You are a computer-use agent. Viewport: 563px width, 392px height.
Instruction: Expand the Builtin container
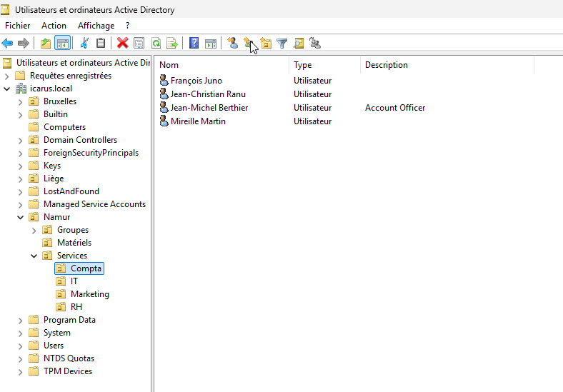click(x=21, y=115)
